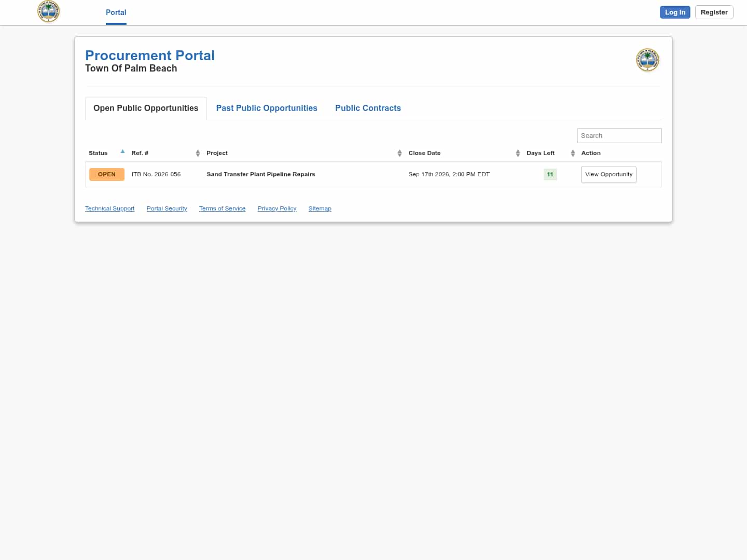Click the Action column header
Screen dimensions: 747x560
pyautogui.click(x=591, y=153)
